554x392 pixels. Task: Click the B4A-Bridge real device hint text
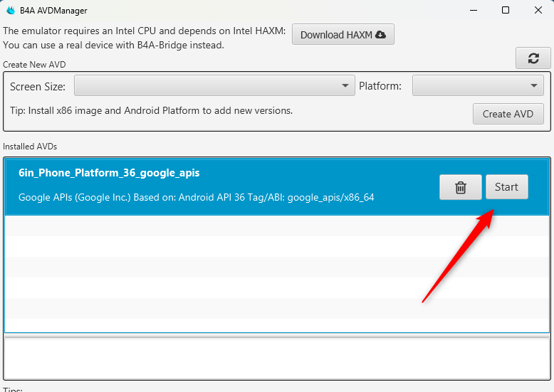pyautogui.click(x=113, y=46)
